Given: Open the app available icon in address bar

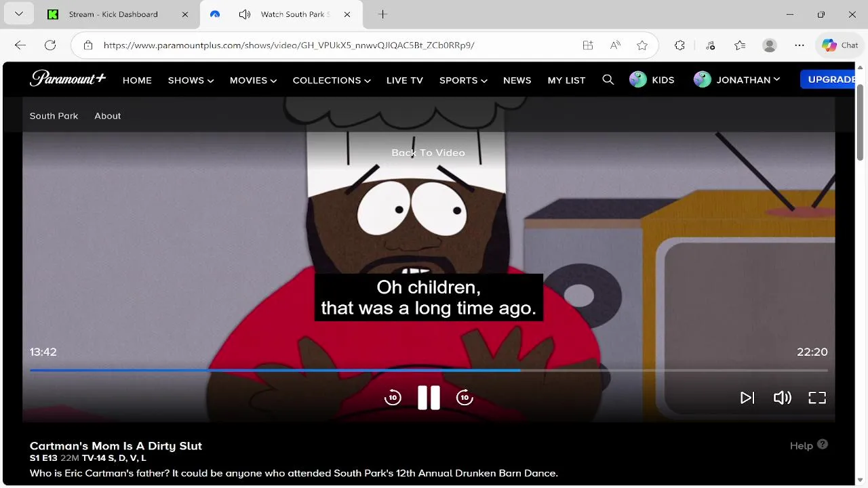Looking at the screenshot, I should pos(588,45).
